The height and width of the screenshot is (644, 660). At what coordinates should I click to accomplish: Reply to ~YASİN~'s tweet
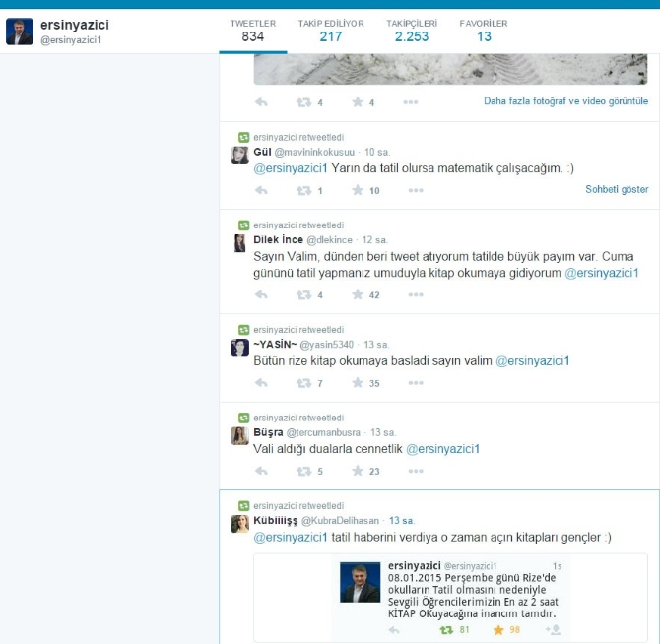[261, 383]
